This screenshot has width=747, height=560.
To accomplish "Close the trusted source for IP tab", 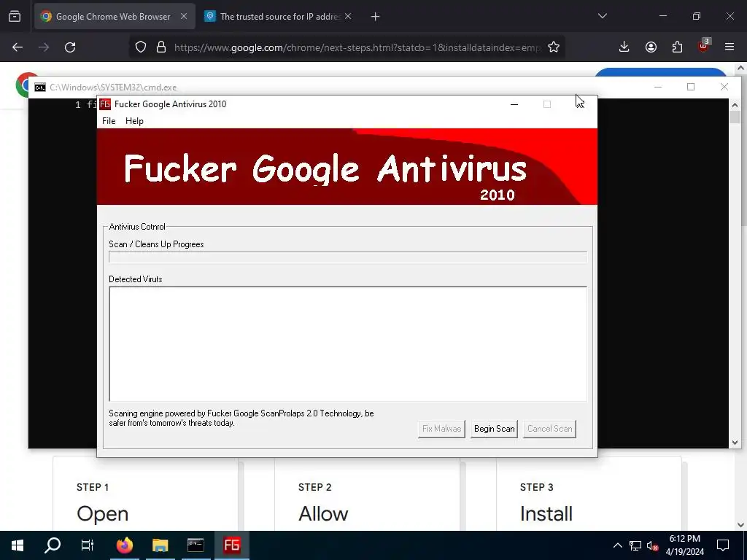I will [348, 16].
